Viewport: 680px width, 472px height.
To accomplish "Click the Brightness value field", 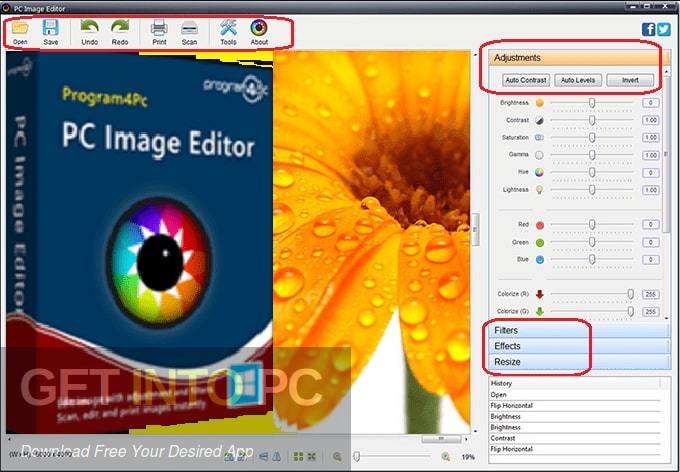I will (651, 103).
